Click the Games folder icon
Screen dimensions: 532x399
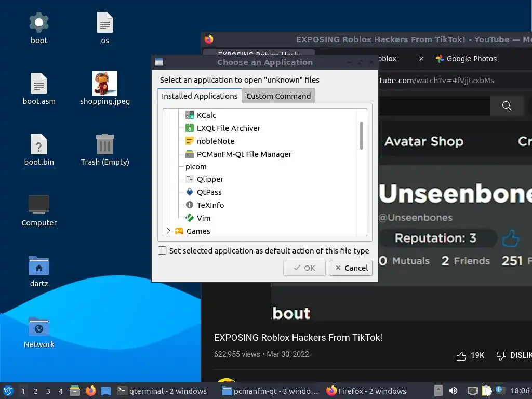pyautogui.click(x=179, y=231)
